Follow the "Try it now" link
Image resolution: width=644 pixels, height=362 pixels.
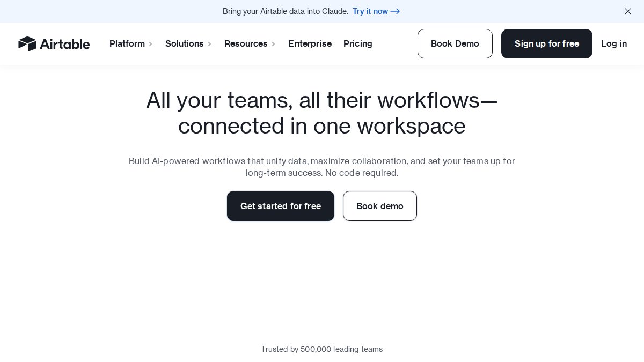(376, 11)
